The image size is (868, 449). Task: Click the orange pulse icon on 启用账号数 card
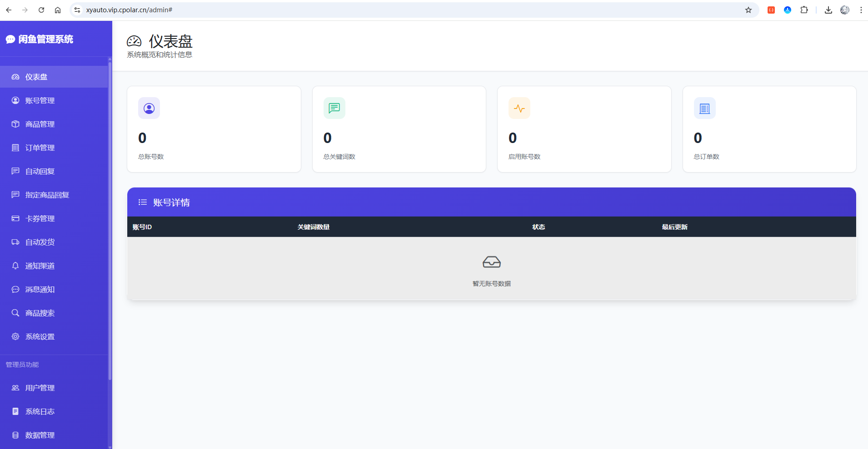(x=519, y=108)
